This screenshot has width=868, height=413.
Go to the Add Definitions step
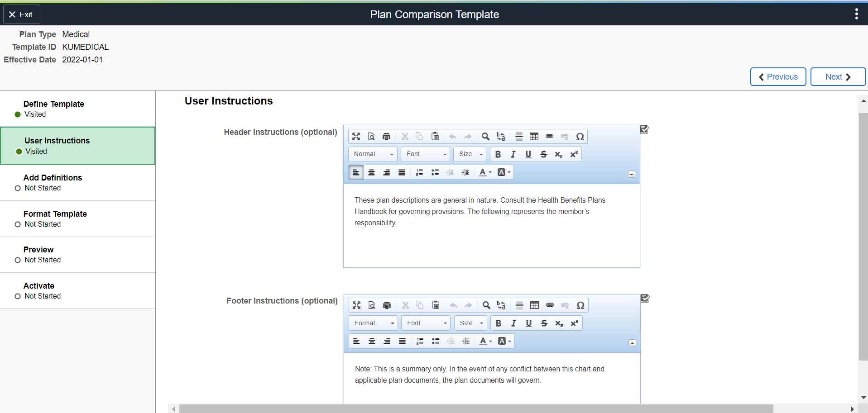point(53,178)
